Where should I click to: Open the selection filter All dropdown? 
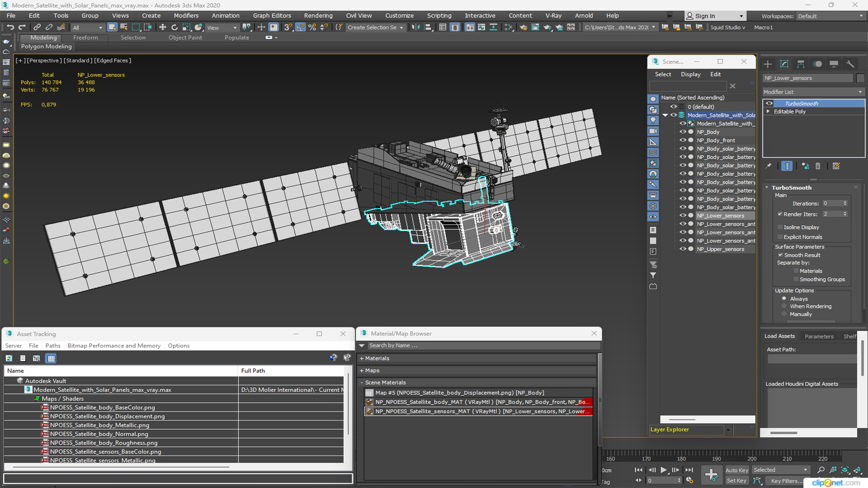coord(88,28)
